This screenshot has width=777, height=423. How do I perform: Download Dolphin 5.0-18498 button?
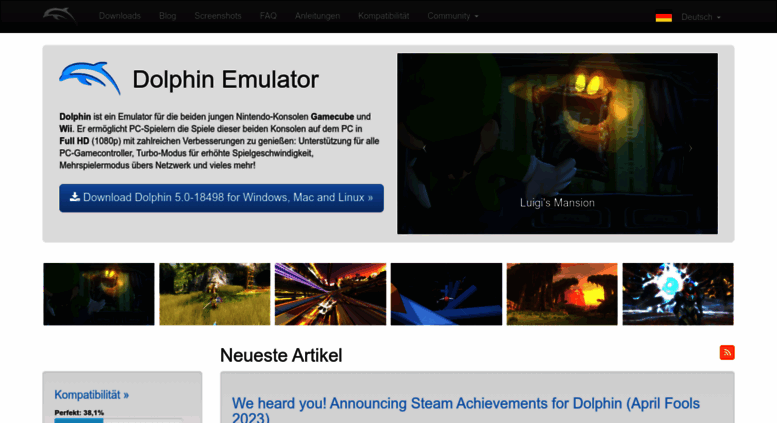(222, 198)
